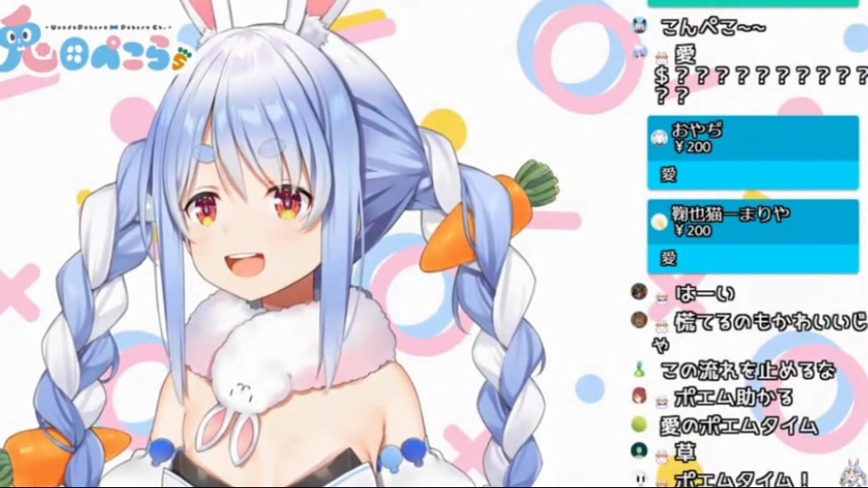This screenshot has width=868, height=488.
Task: Click member badge beside the 草 message
Action: pos(661,457)
